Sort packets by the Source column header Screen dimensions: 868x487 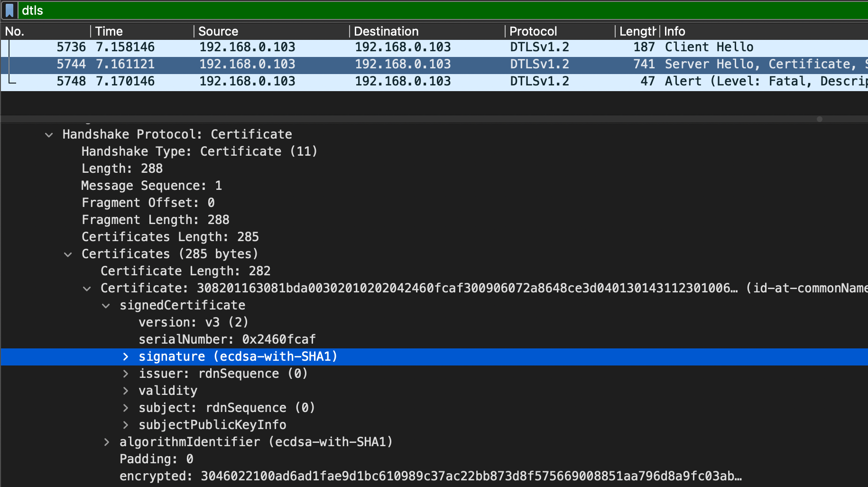point(272,31)
